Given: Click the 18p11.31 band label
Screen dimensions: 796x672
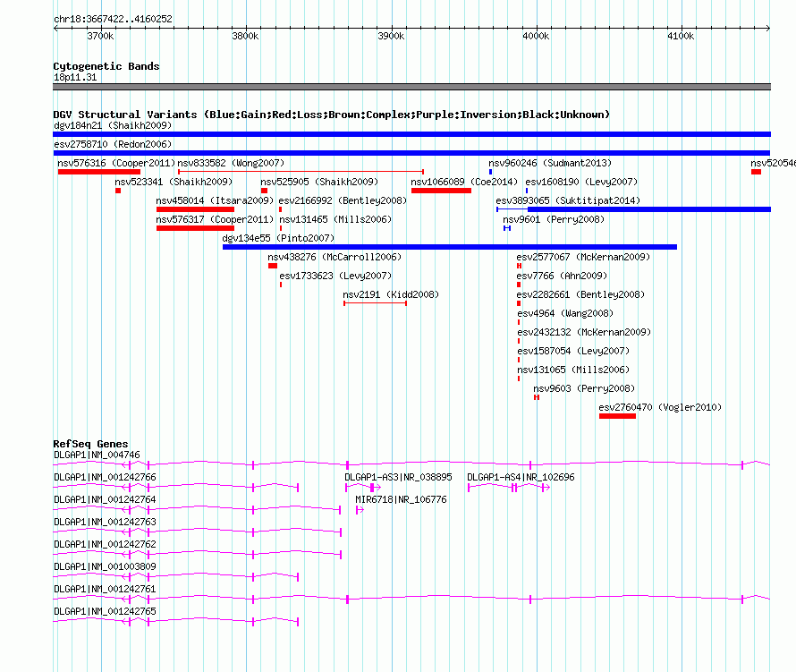Looking at the screenshot, I should coord(75,77).
